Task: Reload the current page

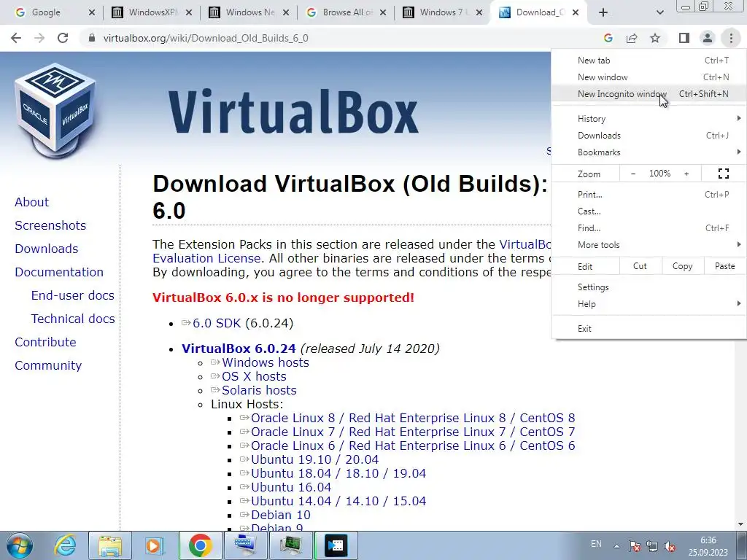Action: click(63, 38)
